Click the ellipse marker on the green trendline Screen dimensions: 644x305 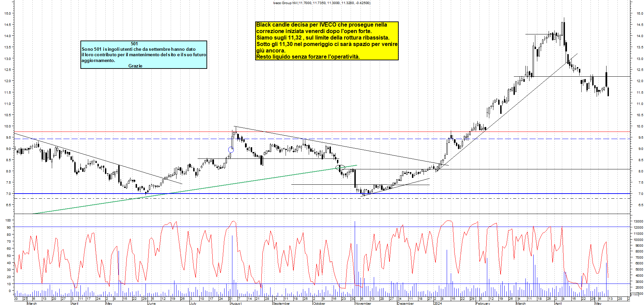click(340, 167)
